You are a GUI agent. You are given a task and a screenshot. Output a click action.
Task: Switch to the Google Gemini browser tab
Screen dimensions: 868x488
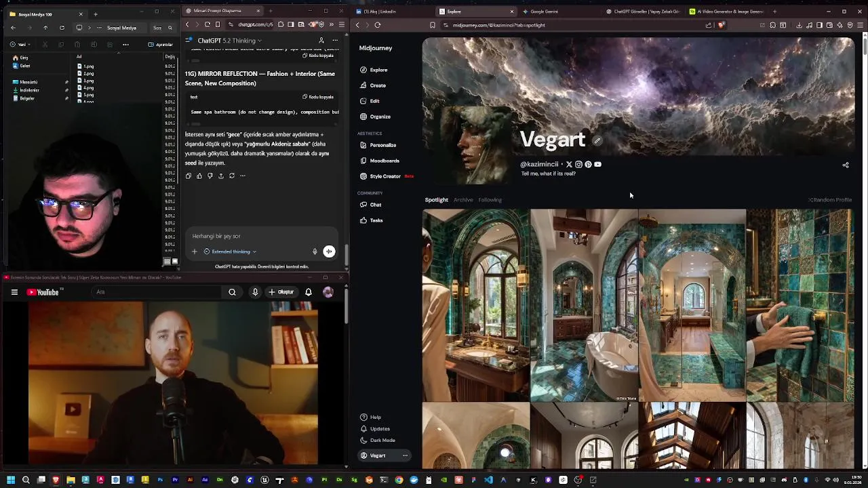(x=559, y=12)
